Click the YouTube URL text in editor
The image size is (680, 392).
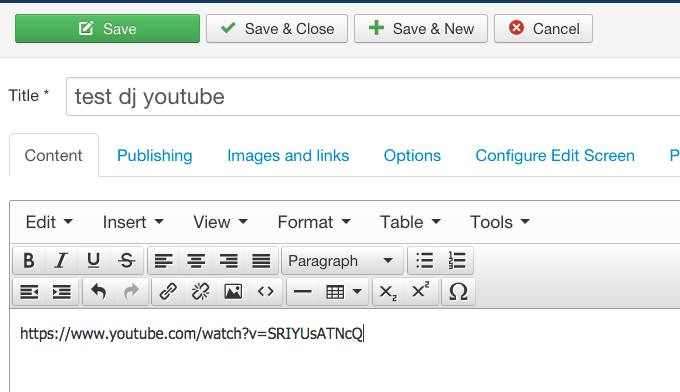coord(191,333)
